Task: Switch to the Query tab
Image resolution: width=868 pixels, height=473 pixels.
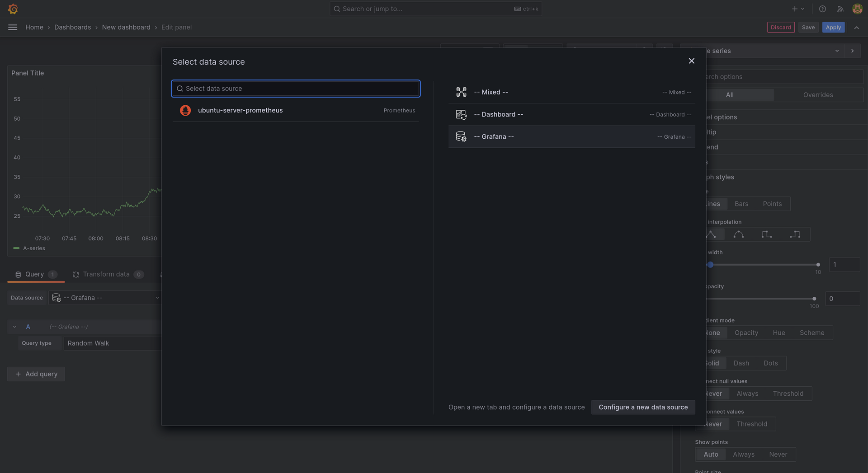Action: pos(36,275)
